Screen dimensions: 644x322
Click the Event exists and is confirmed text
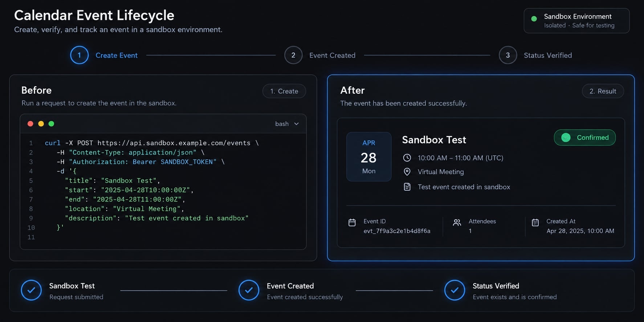514,297
